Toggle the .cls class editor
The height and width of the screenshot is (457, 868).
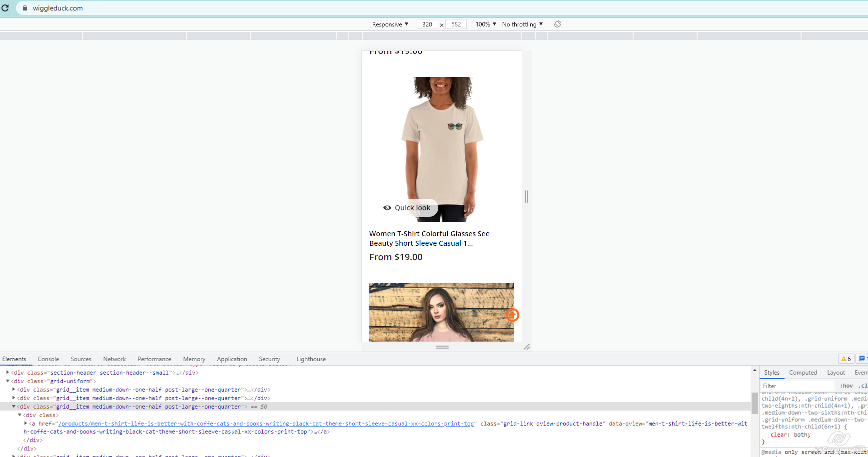pyautogui.click(x=862, y=386)
